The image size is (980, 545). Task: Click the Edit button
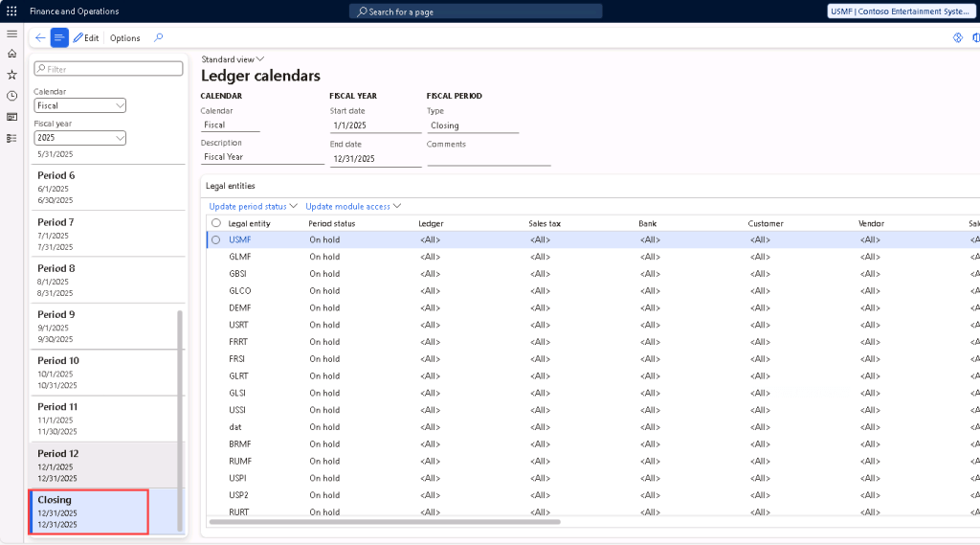point(86,38)
